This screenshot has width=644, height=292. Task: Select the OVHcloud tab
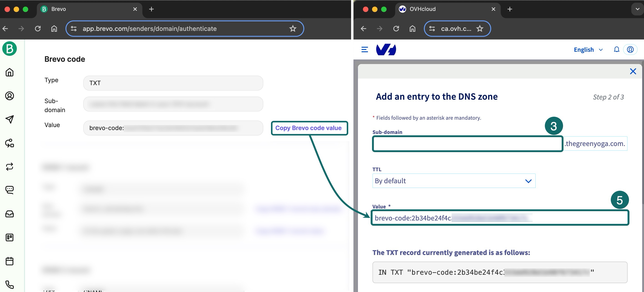click(x=448, y=9)
